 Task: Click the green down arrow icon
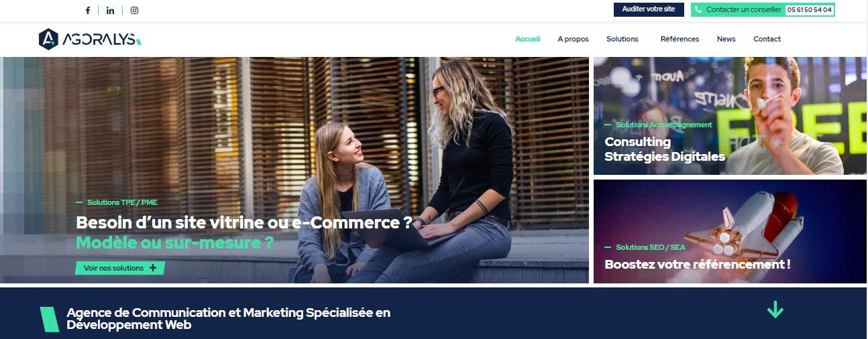[775, 310]
